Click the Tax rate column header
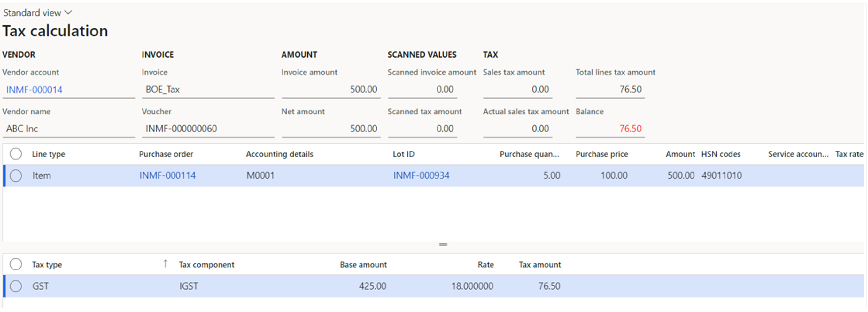This screenshot has width=868, height=312. tap(849, 154)
